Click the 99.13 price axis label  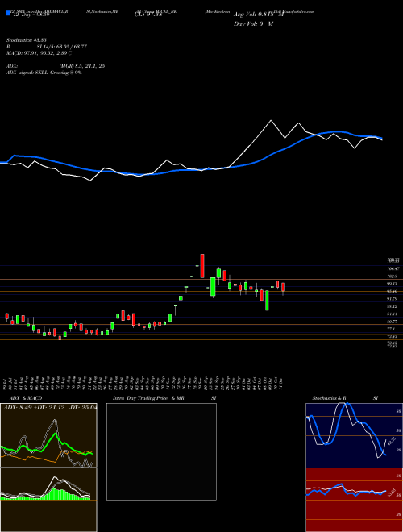[x=393, y=284]
